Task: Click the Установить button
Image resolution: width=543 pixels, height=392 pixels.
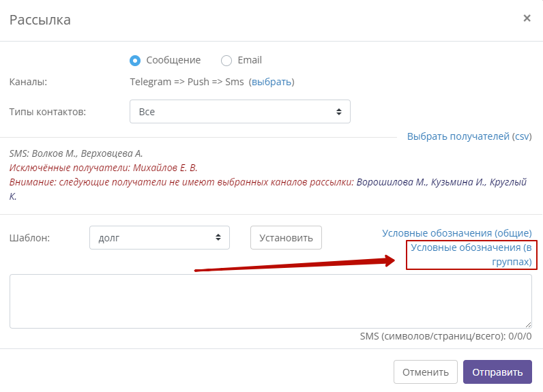Action: point(286,238)
